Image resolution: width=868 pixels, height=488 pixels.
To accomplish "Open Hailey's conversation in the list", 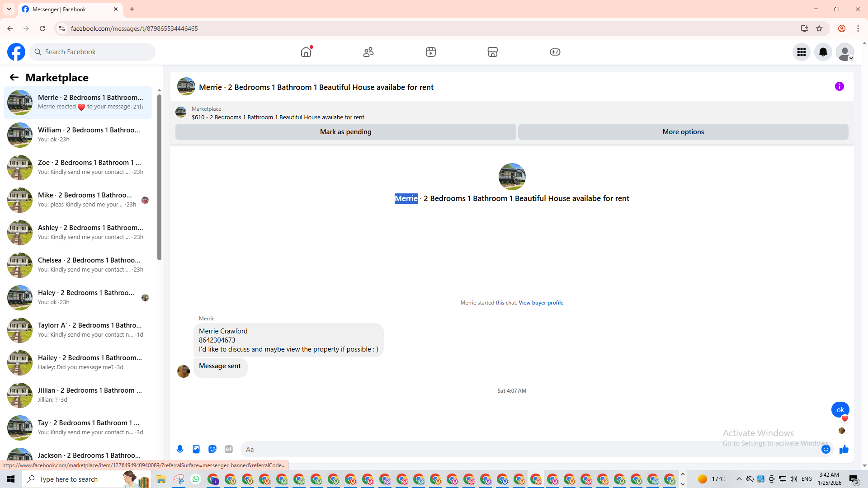I will pyautogui.click(x=78, y=363).
